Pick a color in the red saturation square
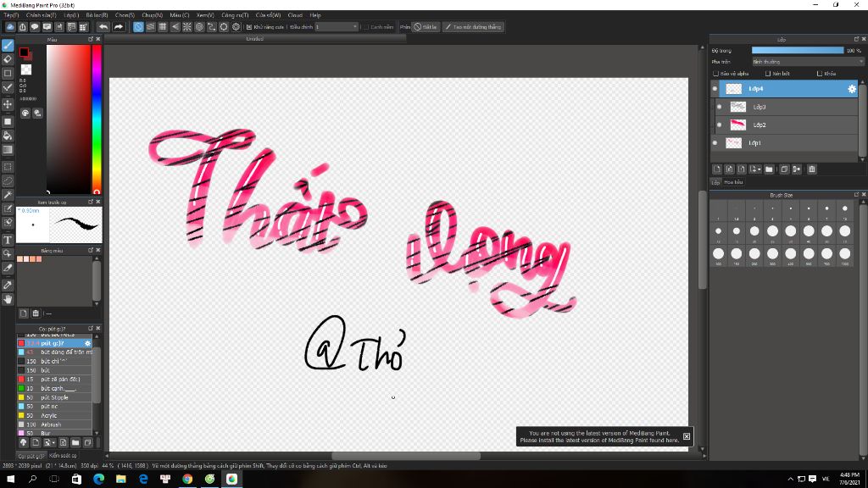 (69, 119)
